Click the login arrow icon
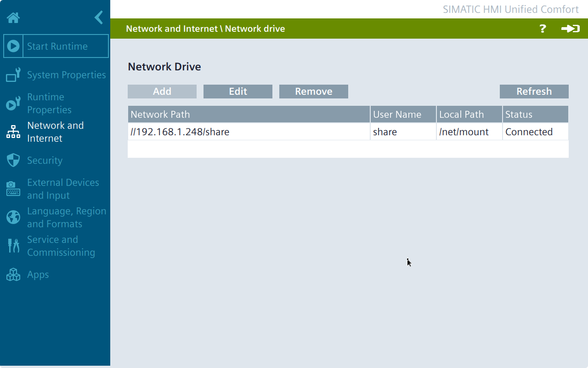Screen dimensions: 588x368 570,29
